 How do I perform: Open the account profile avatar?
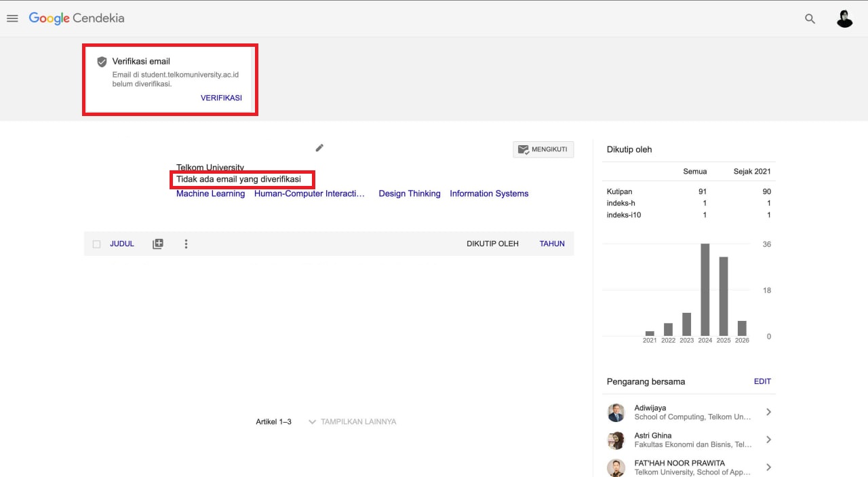[844, 19]
